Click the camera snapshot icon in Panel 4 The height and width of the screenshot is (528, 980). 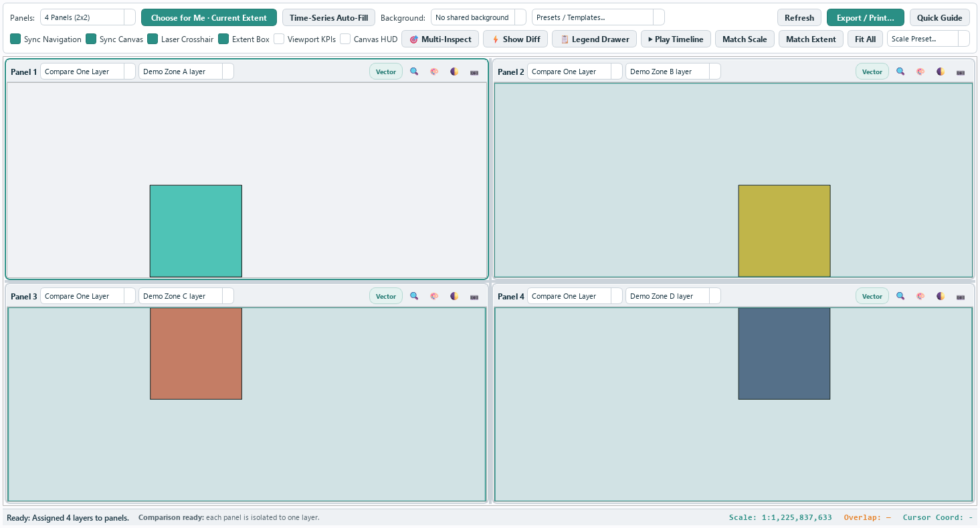pyautogui.click(x=961, y=296)
